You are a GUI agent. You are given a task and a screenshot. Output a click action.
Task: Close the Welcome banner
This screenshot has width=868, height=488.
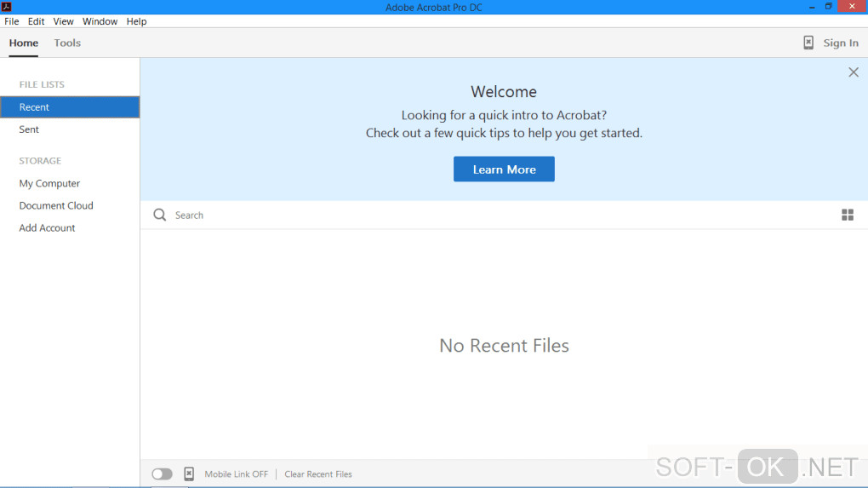853,72
